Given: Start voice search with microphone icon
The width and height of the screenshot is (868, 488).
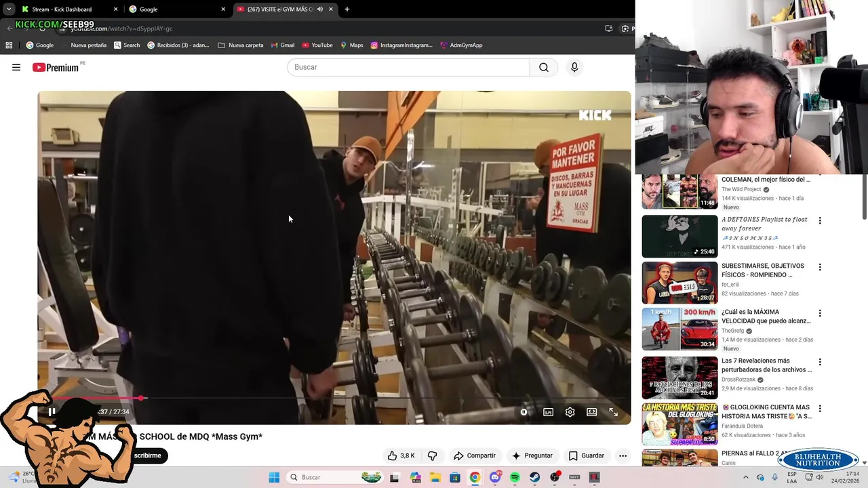Looking at the screenshot, I should coord(574,67).
